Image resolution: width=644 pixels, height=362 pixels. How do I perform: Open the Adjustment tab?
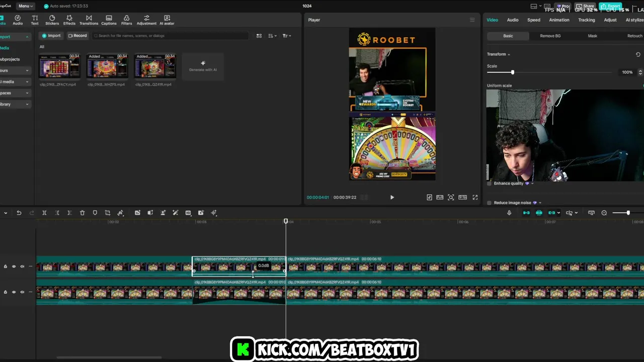coord(146,20)
